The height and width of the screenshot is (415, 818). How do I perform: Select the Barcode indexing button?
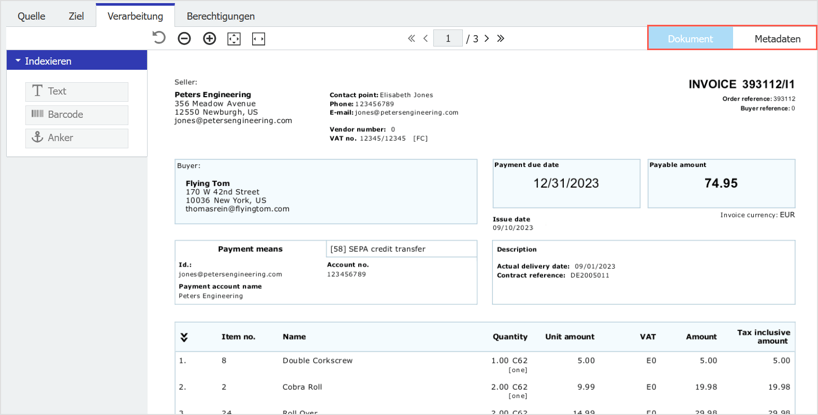click(x=77, y=114)
